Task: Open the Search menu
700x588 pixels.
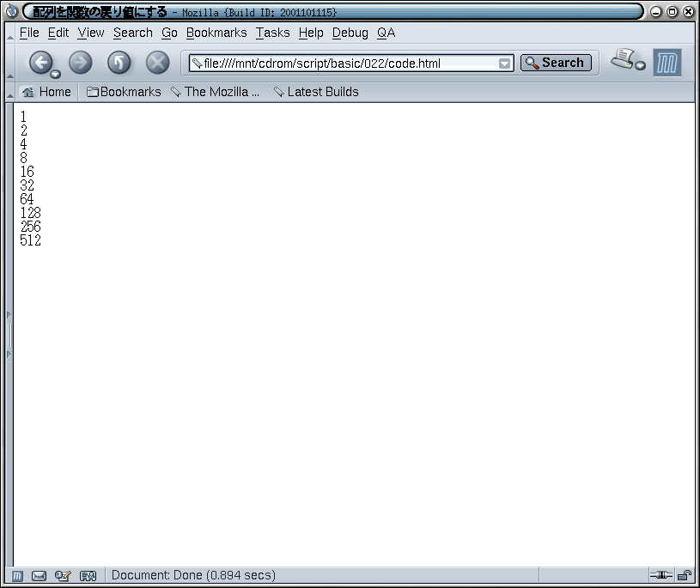Action: point(132,33)
